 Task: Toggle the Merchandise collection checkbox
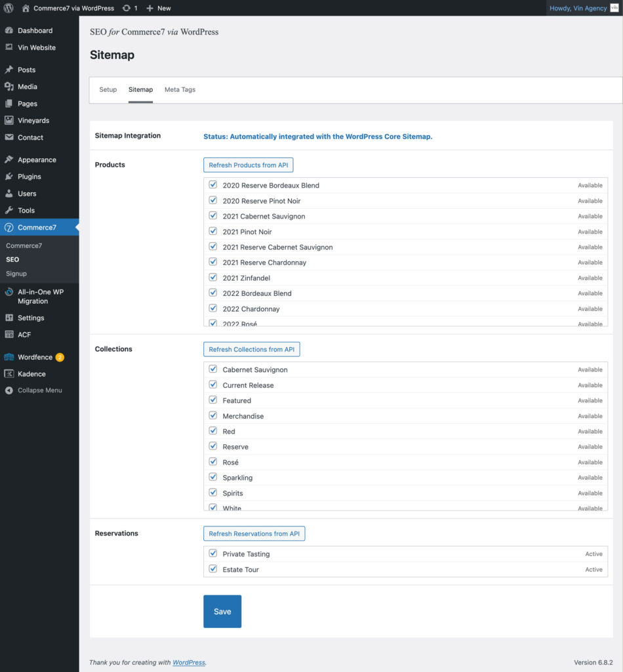coord(212,415)
